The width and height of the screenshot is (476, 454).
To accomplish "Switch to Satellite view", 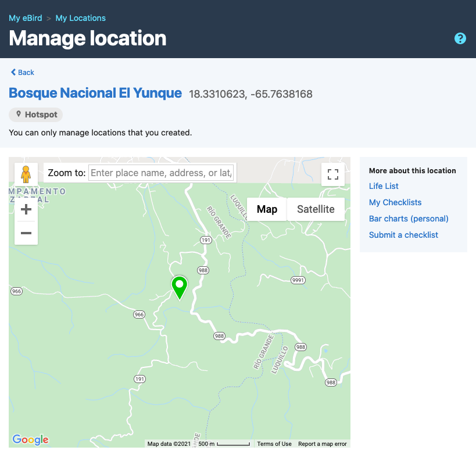I will tap(316, 209).
